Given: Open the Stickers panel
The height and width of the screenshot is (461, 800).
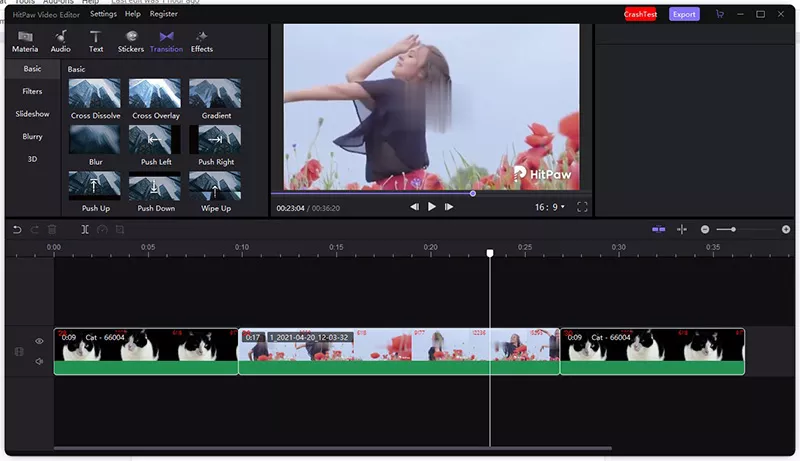Looking at the screenshot, I should tap(130, 41).
